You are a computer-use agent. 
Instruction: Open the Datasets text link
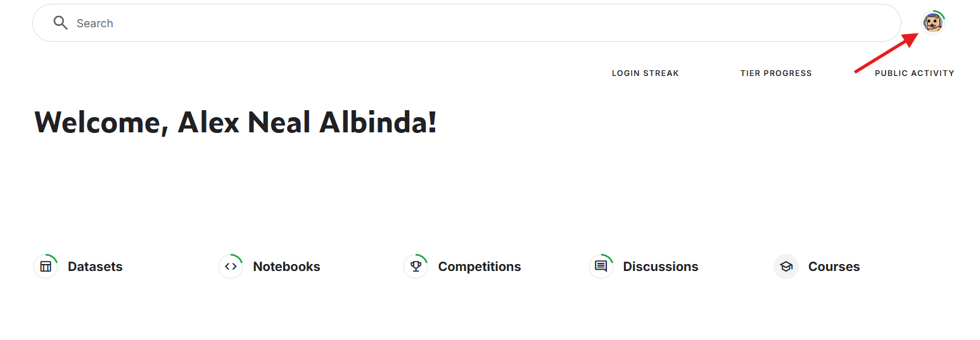click(95, 267)
